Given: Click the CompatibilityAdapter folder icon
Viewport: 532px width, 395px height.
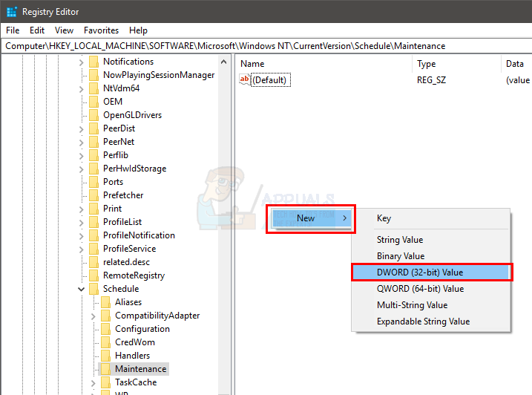Looking at the screenshot, I should pos(106,316).
